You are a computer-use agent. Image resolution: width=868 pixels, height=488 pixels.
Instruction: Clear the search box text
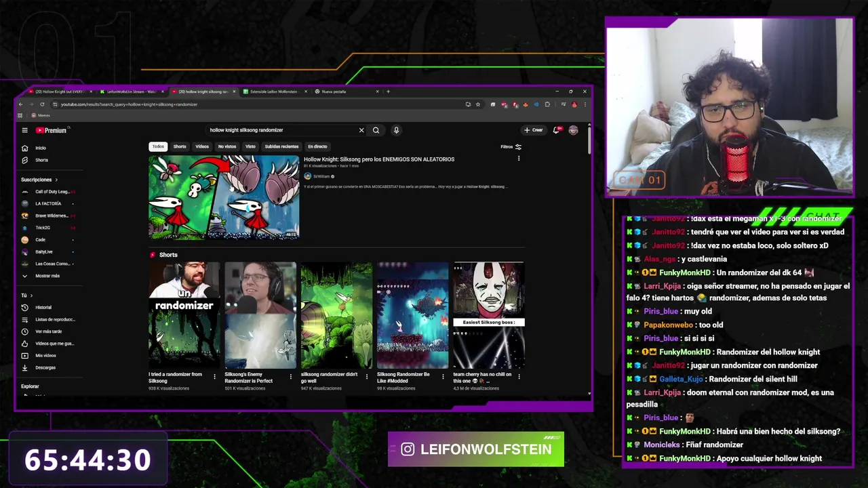pos(361,130)
